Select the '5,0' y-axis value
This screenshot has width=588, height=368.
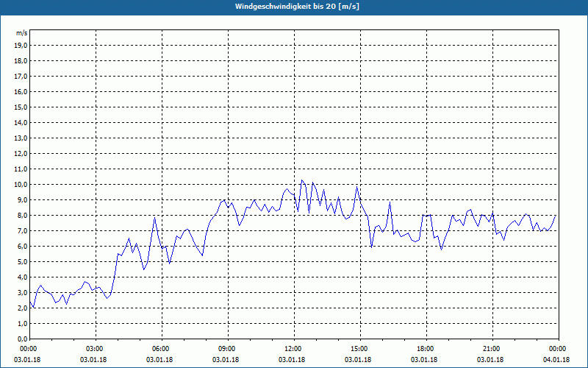(22, 262)
